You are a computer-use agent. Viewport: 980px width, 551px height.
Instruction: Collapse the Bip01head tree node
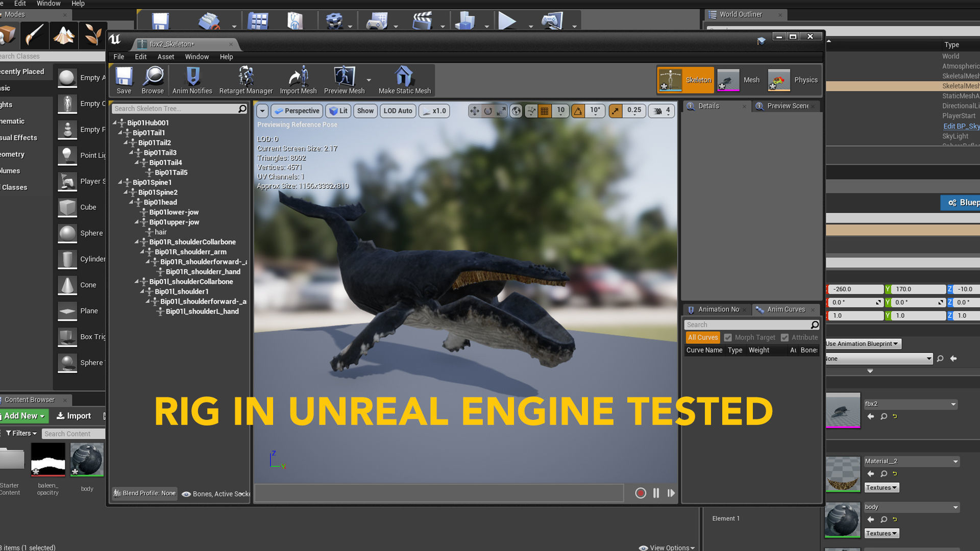click(131, 203)
